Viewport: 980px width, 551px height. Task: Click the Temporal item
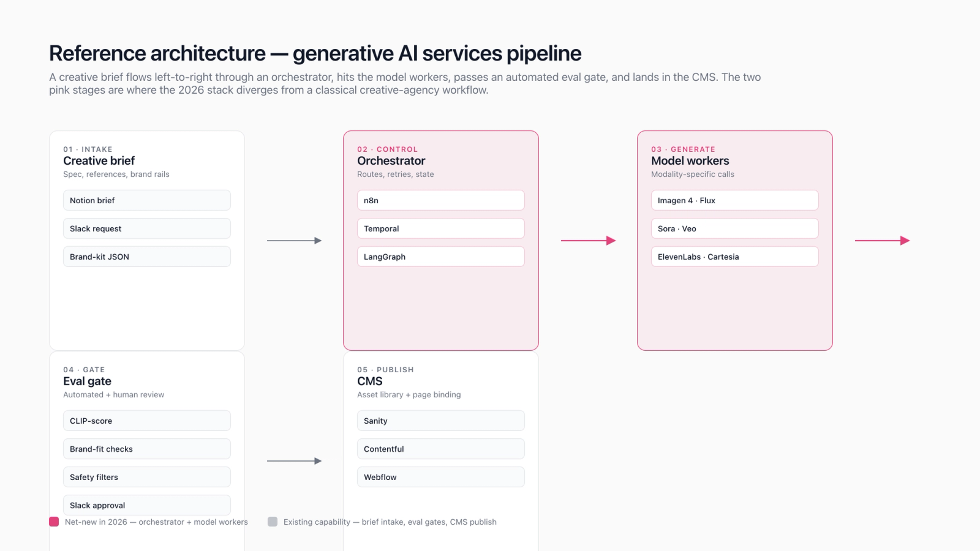point(441,228)
